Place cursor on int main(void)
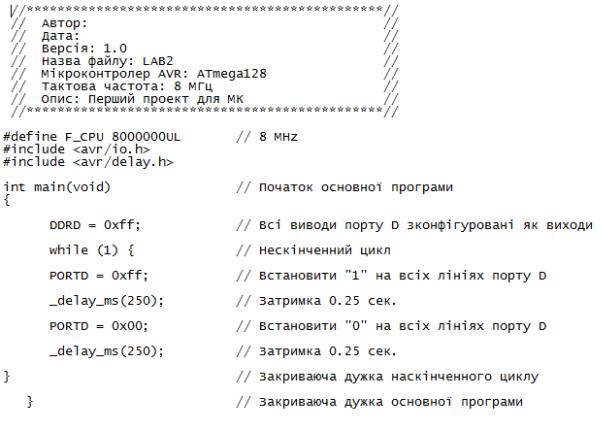Image resolution: width=602 pixels, height=423 pixels. pos(57,187)
